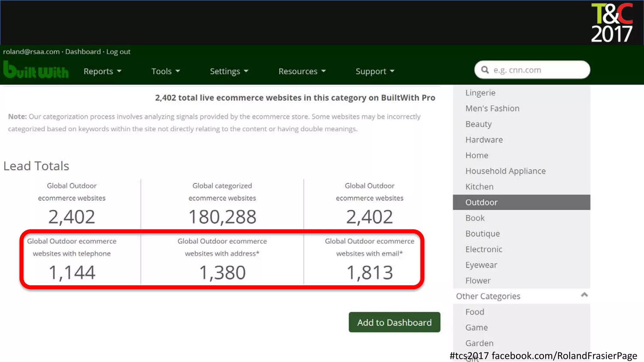Click the T&C 2017 logo
The width and height of the screenshot is (644, 362).
[x=612, y=23]
